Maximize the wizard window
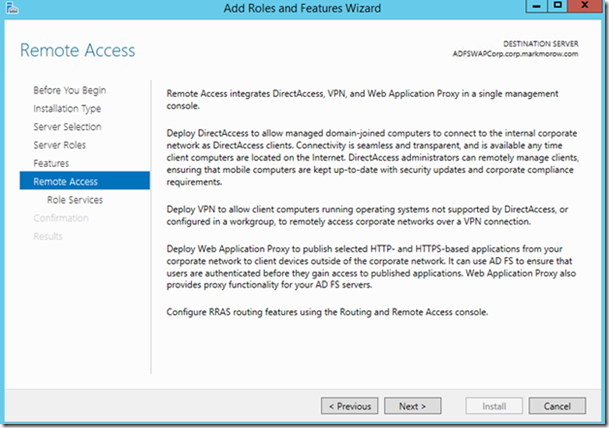 pos(557,6)
